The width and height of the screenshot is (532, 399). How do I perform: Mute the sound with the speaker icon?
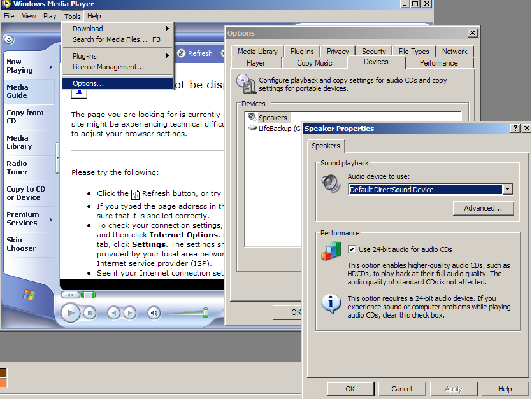(x=154, y=313)
